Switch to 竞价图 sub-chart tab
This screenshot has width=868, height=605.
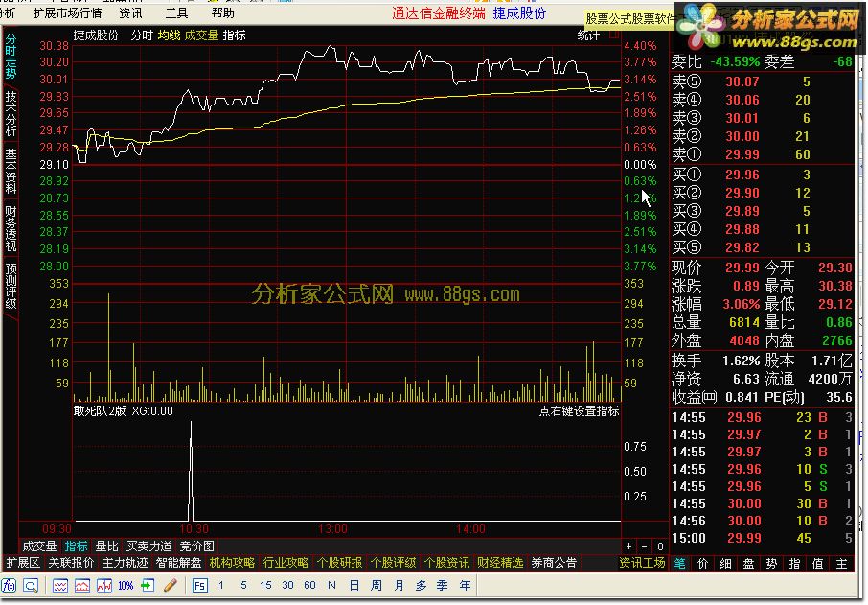click(x=197, y=547)
